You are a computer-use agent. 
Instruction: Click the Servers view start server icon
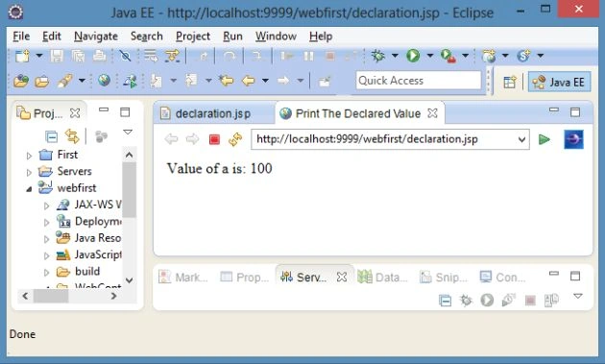[487, 300]
